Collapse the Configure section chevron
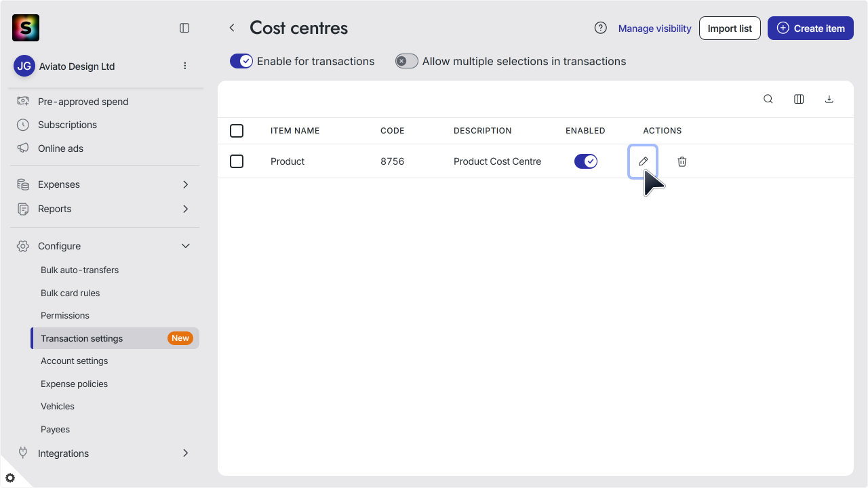 point(186,246)
